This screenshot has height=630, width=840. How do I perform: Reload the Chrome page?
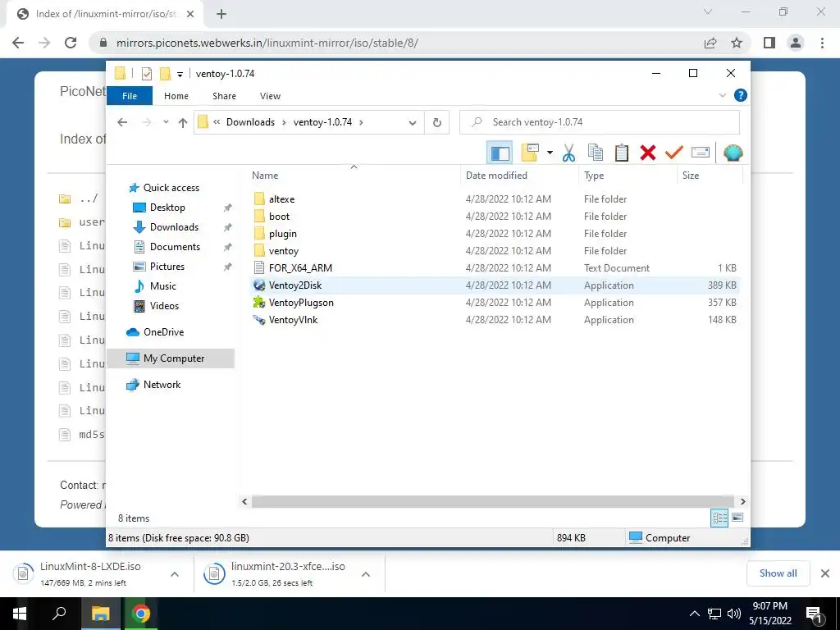(71, 43)
